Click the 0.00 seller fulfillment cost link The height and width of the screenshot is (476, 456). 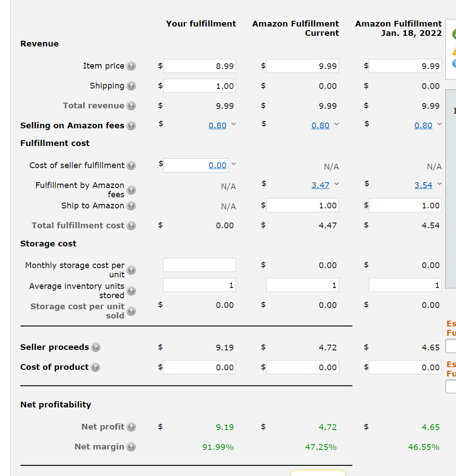(217, 165)
